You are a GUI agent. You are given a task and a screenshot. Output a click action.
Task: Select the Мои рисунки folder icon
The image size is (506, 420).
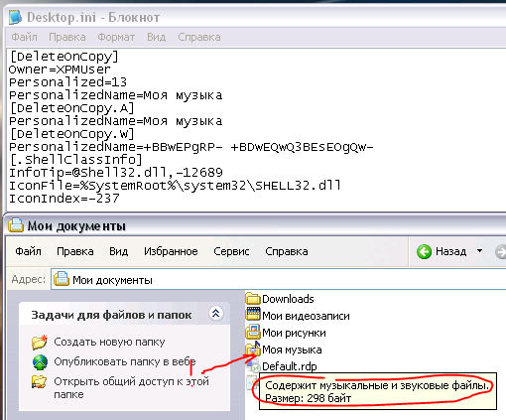253,332
